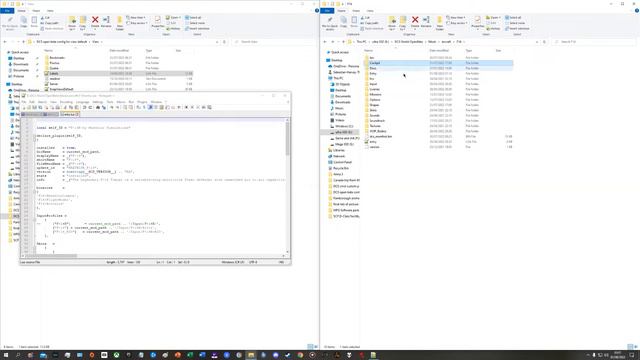Click Copy to icon in right Explorer ribbon
The height and width of the screenshot is (360, 640).
(x=403, y=23)
